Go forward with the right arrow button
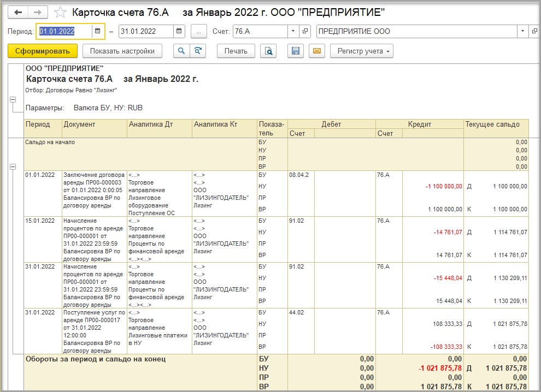The image size is (541, 392). point(38,13)
